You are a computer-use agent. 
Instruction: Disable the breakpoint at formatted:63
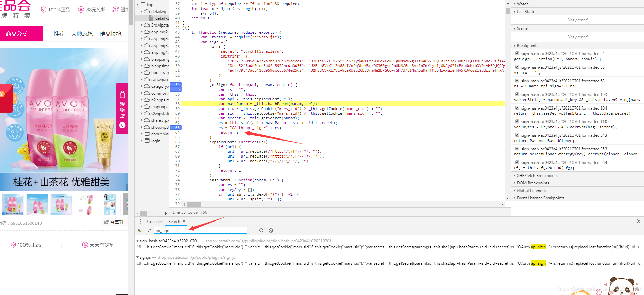point(517,81)
